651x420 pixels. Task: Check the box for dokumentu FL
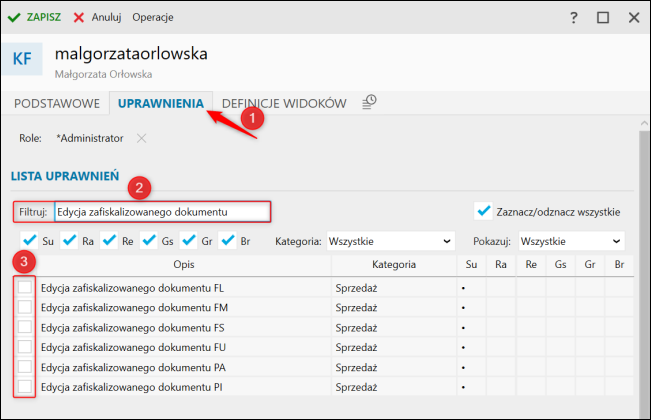click(x=25, y=287)
